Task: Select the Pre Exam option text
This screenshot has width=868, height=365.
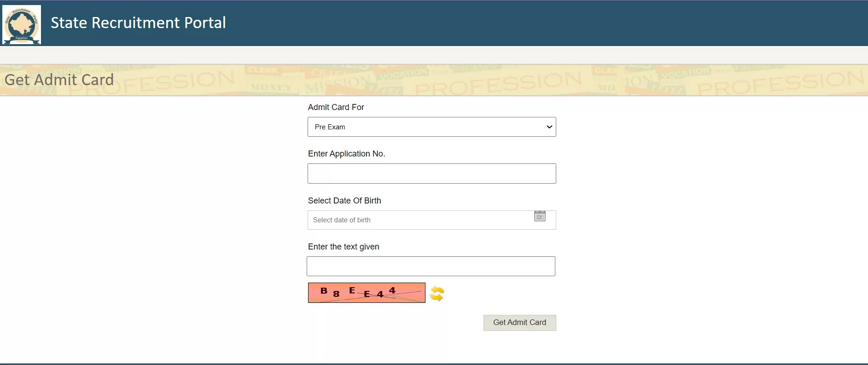Action: (330, 127)
